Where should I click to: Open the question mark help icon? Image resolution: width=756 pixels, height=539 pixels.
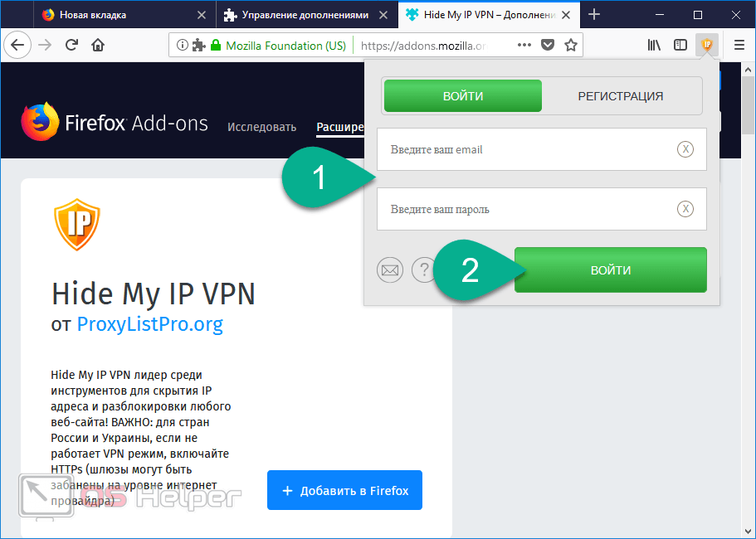tap(424, 269)
